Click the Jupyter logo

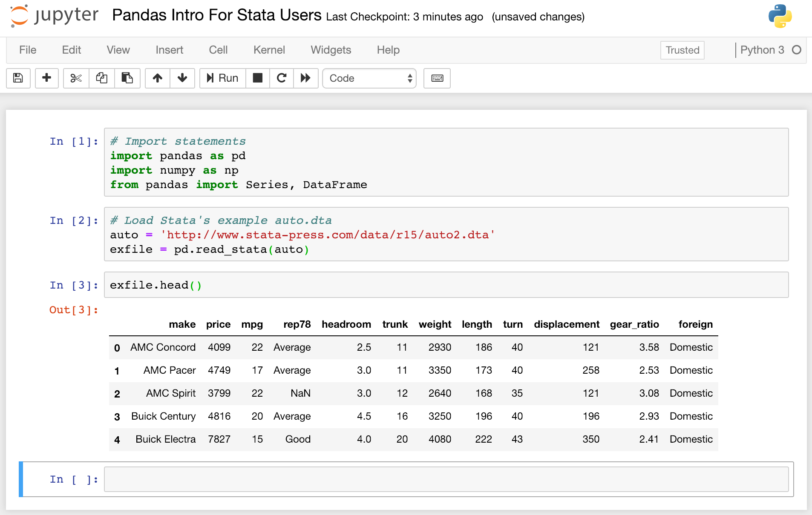tap(54, 16)
